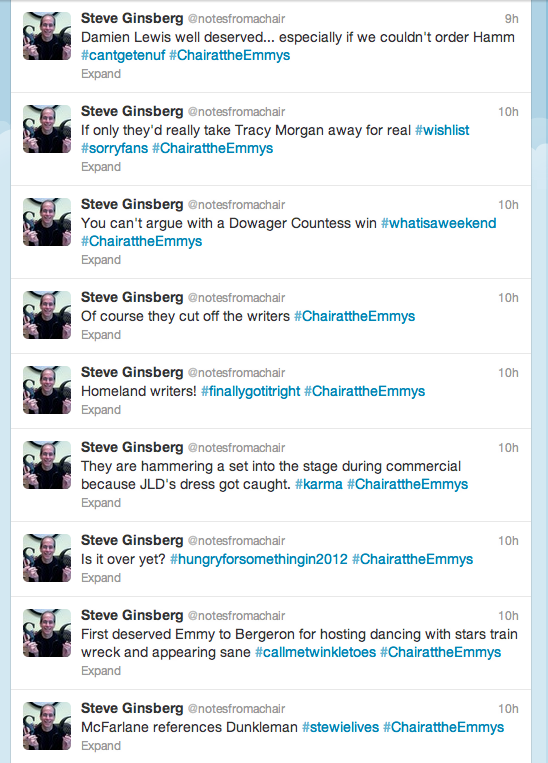548x763 pixels.
Task: Open @notesfromachair handle on writers cut-off tweet
Action: (x=237, y=298)
